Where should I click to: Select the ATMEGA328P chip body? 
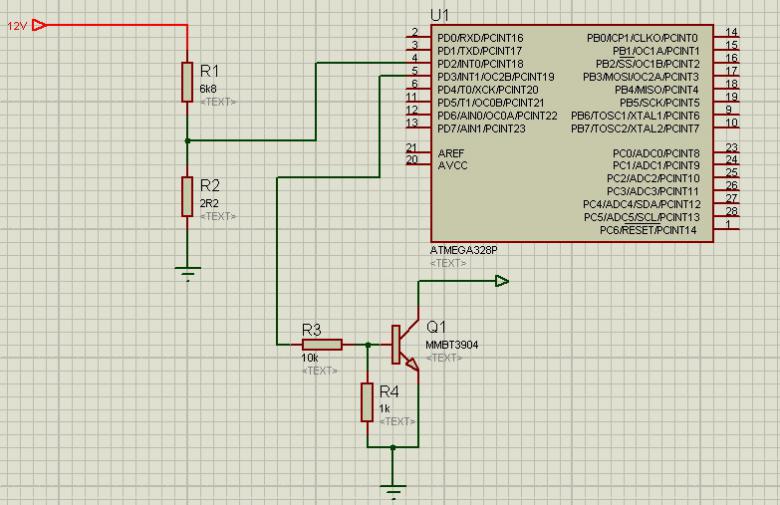[572, 133]
